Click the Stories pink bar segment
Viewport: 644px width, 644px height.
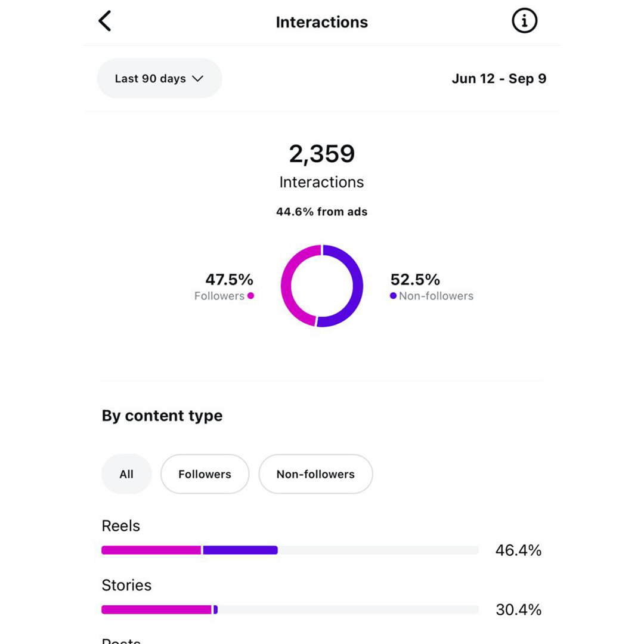[156, 609]
